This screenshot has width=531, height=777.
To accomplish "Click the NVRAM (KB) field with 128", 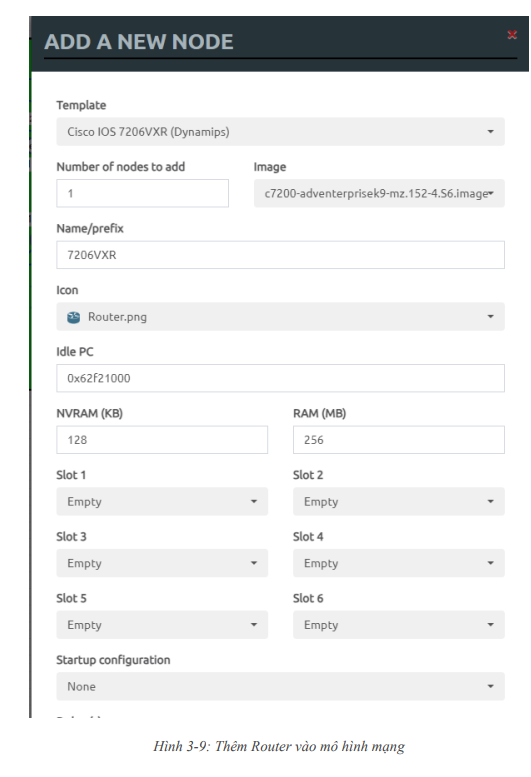I will (x=162, y=440).
